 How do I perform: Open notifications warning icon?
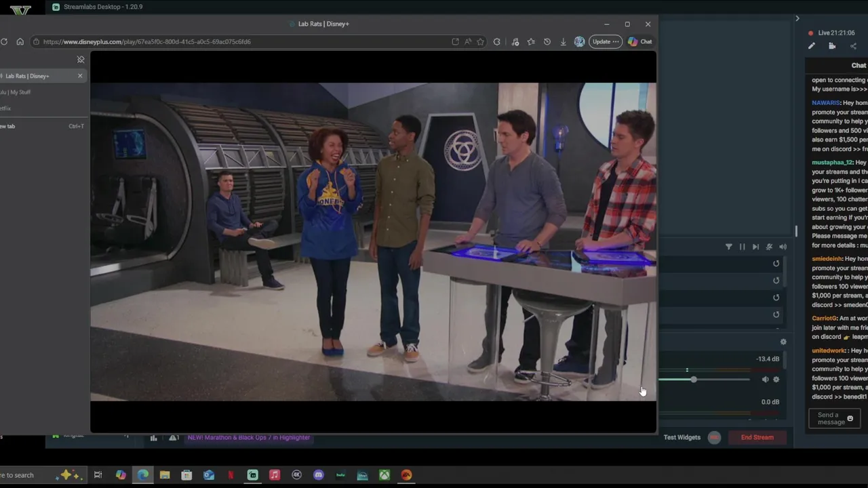coord(174,438)
